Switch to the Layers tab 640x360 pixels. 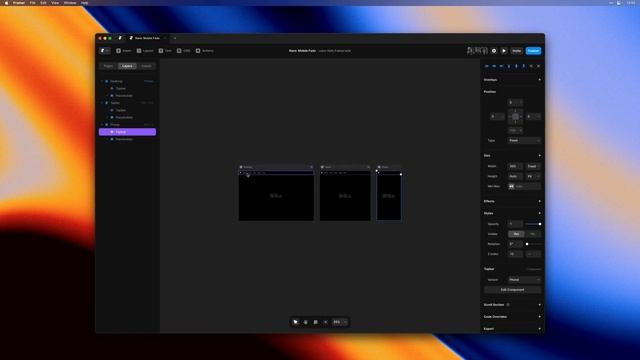127,66
